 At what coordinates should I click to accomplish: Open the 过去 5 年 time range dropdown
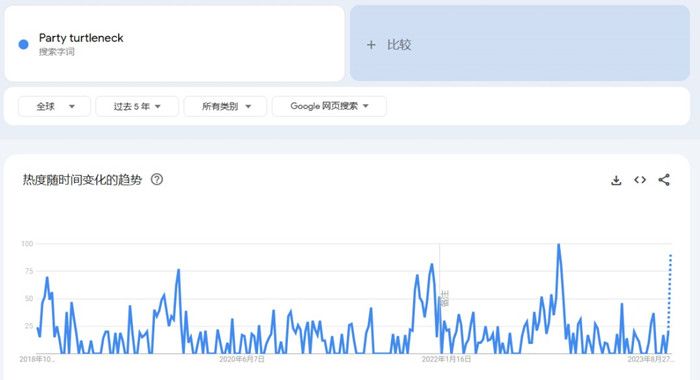(137, 106)
